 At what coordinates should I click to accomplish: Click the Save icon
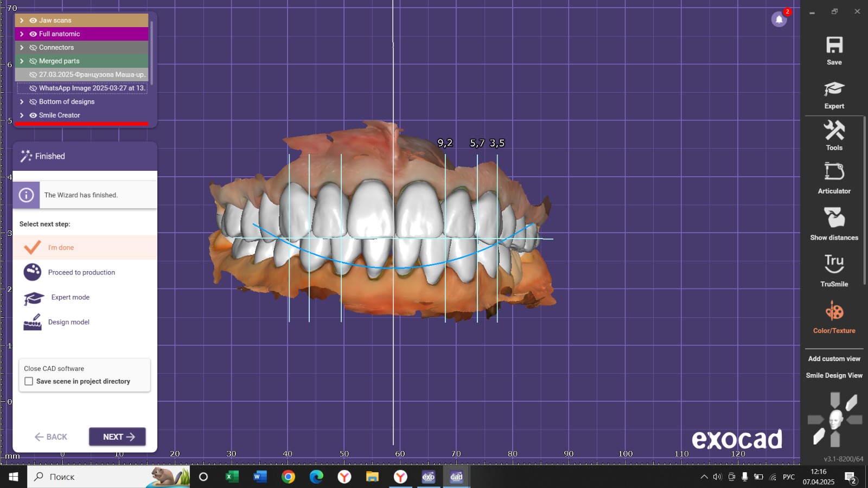834,46
